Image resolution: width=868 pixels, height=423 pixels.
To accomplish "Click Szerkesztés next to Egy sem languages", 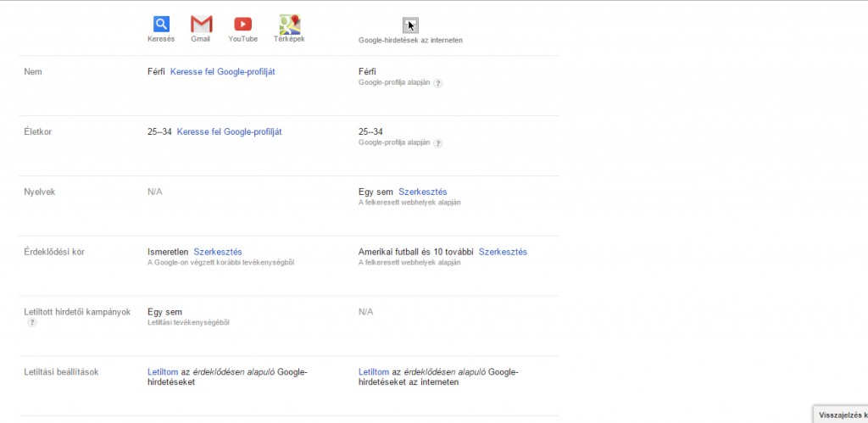I will coord(422,192).
